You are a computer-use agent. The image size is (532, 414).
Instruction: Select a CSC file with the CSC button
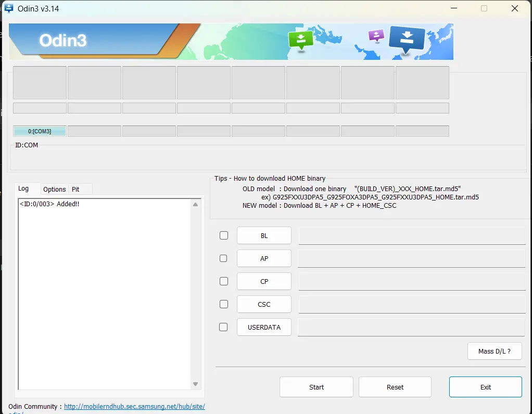tap(264, 305)
